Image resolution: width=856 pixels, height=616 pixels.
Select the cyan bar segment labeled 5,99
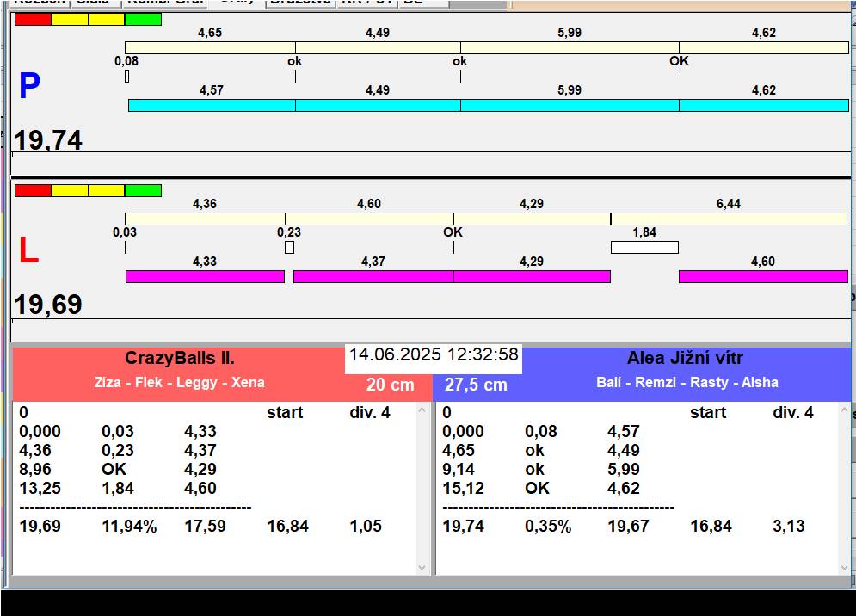570,106
